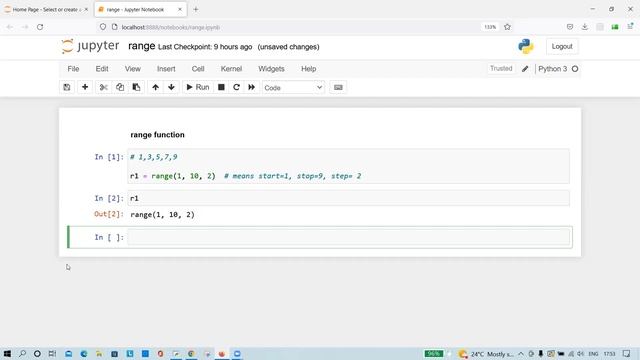640x360 pixels.
Task: Click the In [1] code cell with range(1, 10, 2)
Action: [x=349, y=167]
